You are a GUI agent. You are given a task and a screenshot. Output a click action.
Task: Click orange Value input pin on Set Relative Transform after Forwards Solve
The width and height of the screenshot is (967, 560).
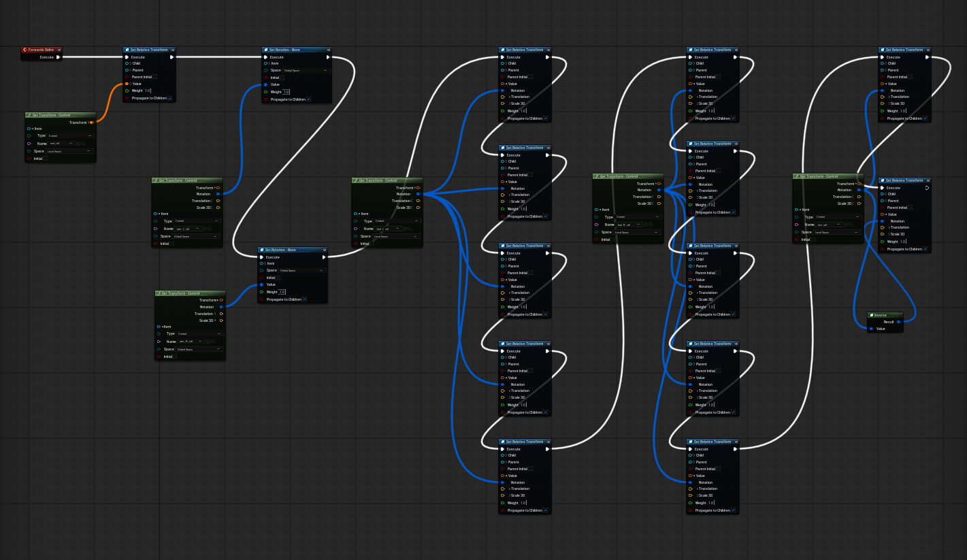(x=127, y=84)
